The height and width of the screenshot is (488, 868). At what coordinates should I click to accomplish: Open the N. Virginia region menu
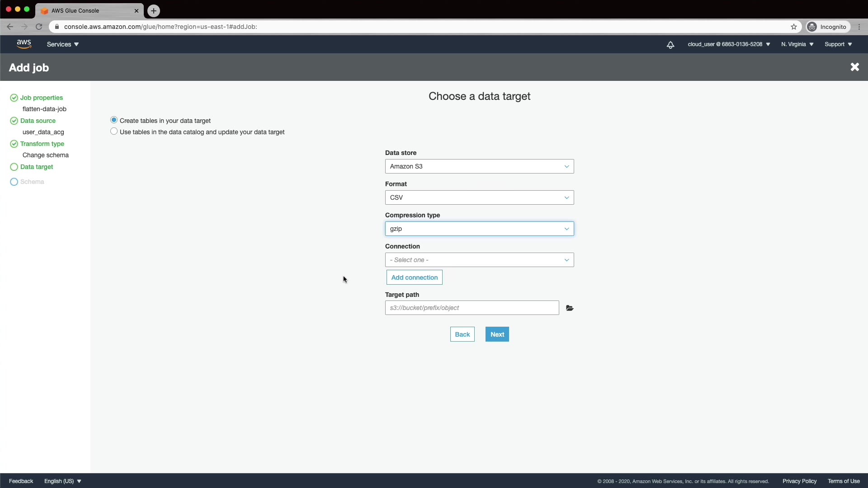(797, 44)
